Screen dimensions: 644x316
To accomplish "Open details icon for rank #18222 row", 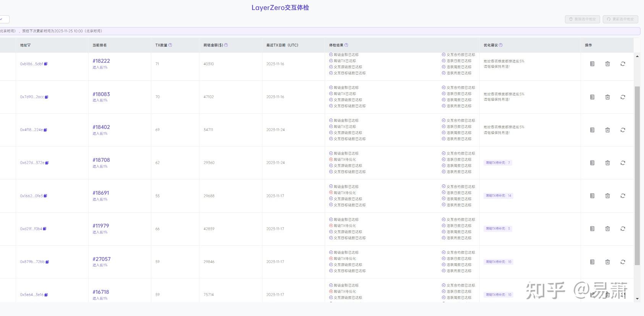I will pos(592,64).
